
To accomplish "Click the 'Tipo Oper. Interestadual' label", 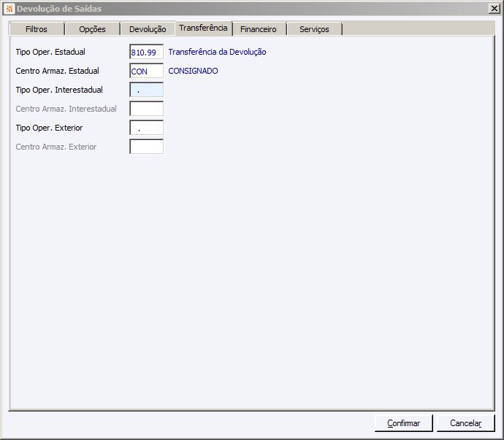I will point(59,90).
